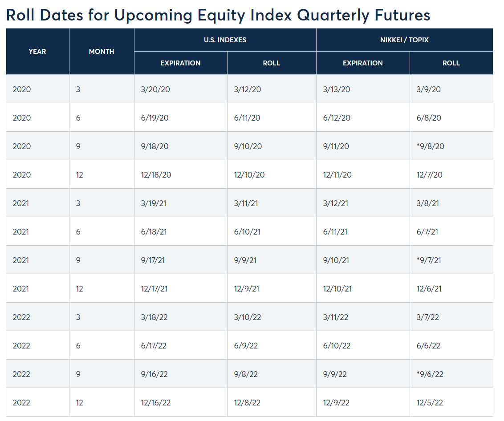Screen dimensions: 504x421
Task: Click the *9/8/20 roll date cell
Action: pos(430,146)
